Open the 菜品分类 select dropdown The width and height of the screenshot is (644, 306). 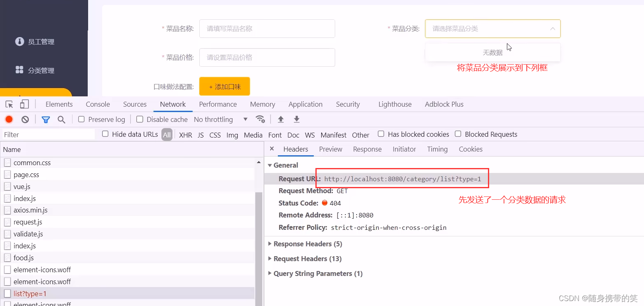[492, 29]
